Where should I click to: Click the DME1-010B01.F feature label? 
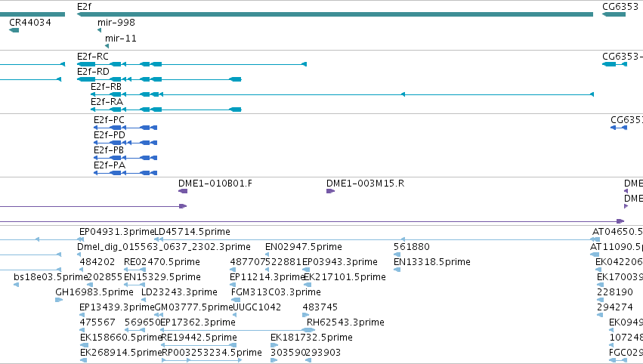coord(215,184)
